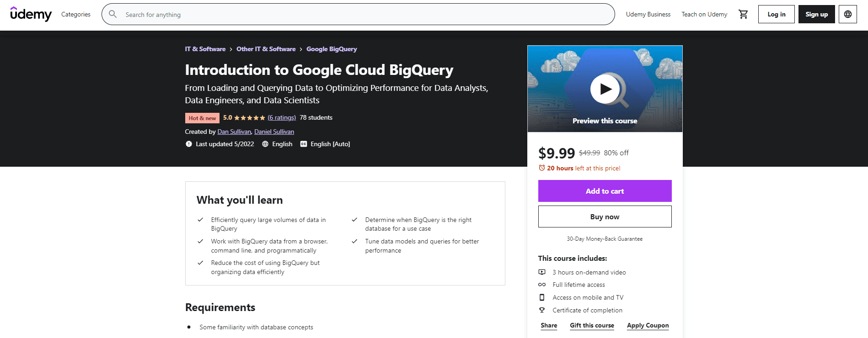View the 6 ratings link
The image size is (868, 338).
coord(282,118)
